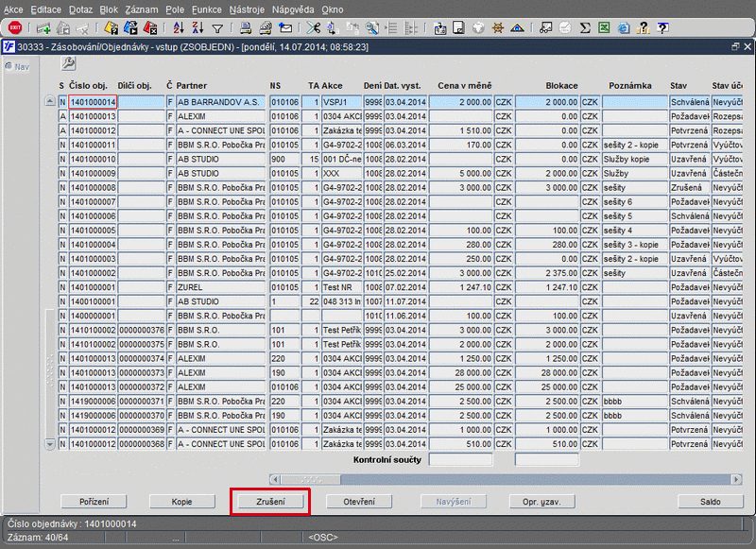Click the wrench settings icon above table
The image size is (756, 549).
68,63
